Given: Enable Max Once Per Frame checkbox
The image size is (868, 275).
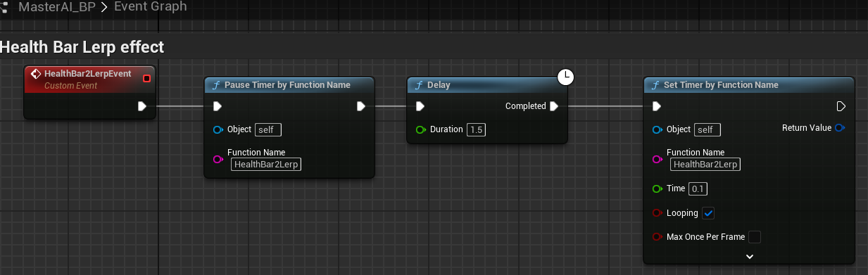Looking at the screenshot, I should pos(755,237).
